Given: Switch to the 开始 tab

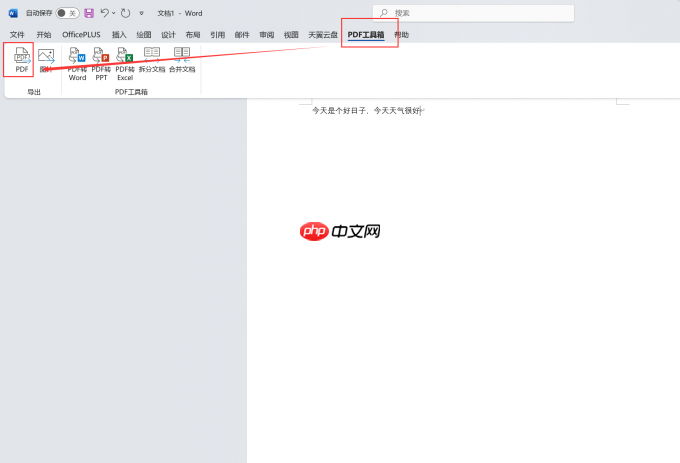Looking at the screenshot, I should [44, 35].
